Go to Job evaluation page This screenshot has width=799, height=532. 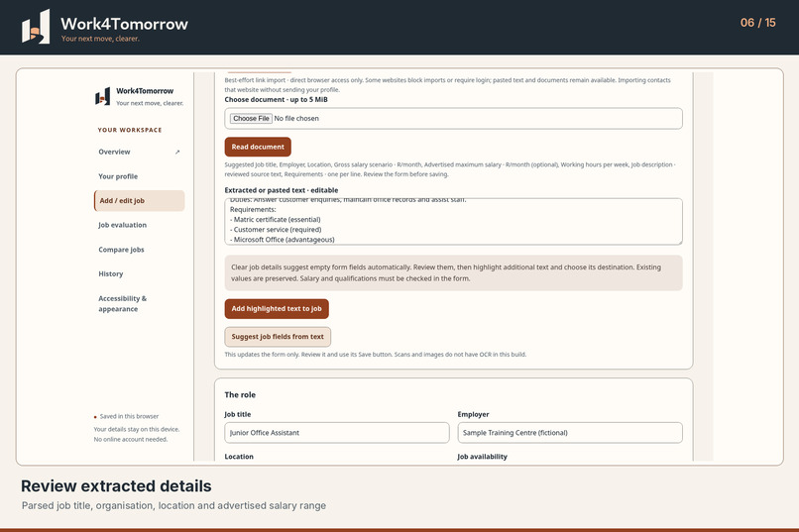139,225
